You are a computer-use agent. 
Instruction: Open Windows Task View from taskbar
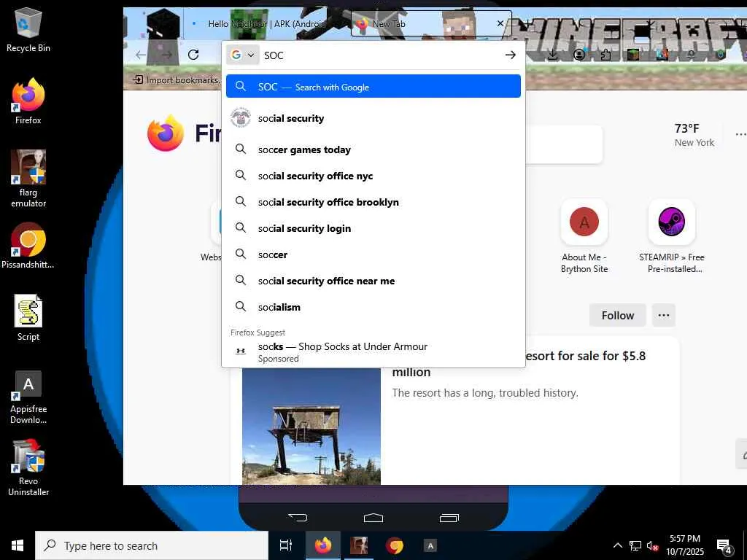pyautogui.click(x=286, y=545)
